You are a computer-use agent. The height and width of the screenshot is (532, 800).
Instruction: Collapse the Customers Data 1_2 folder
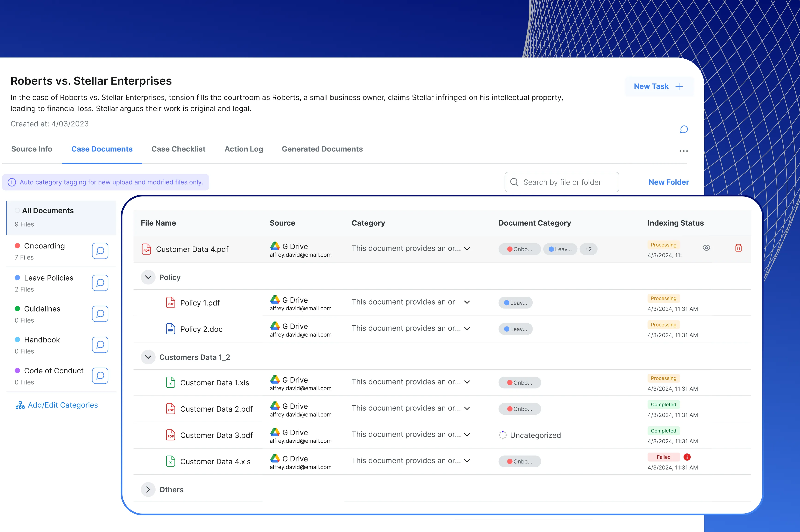[148, 357]
